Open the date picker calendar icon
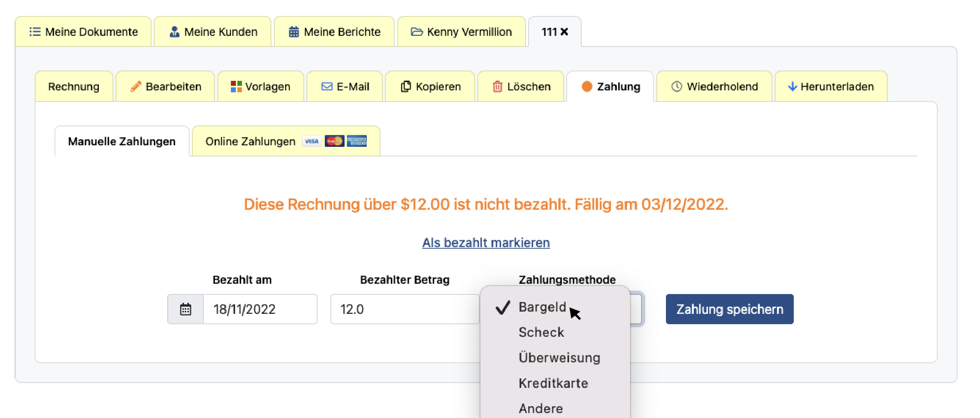980x418 pixels. pyautogui.click(x=185, y=309)
